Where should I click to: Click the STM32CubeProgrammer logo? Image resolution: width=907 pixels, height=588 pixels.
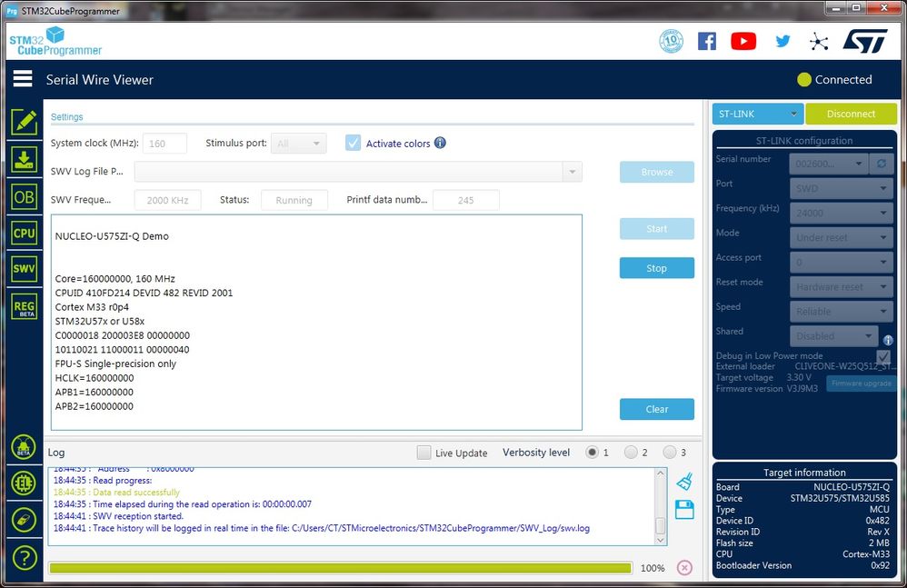pos(55,42)
